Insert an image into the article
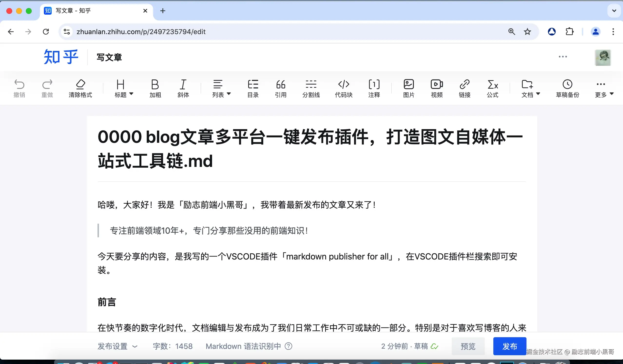This screenshot has width=623, height=364. point(408,88)
